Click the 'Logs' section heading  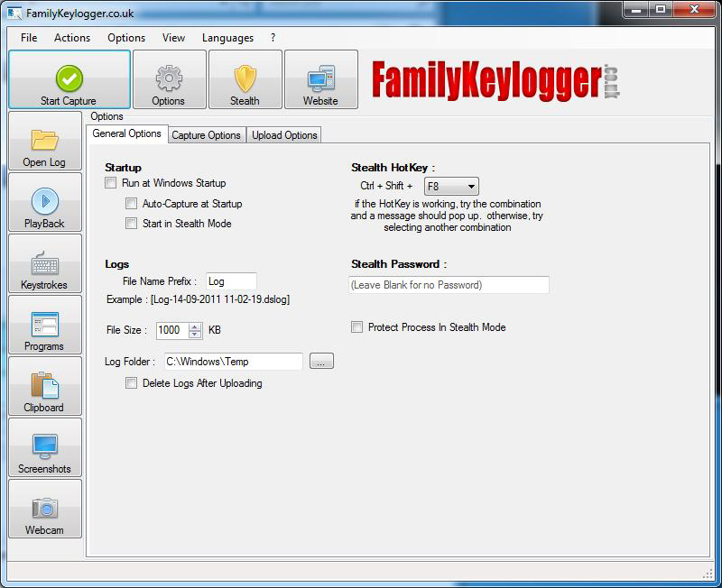tap(117, 264)
